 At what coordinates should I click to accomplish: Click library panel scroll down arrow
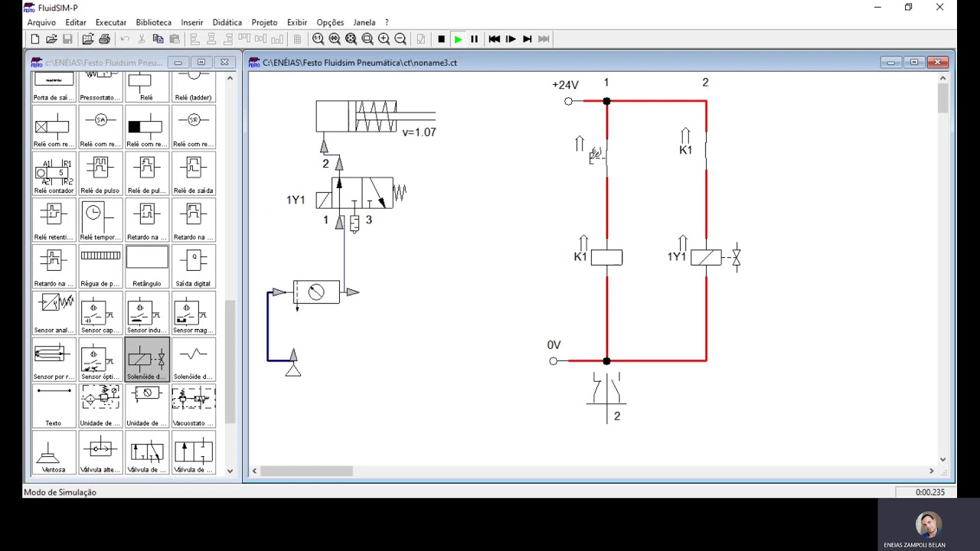coord(230,471)
